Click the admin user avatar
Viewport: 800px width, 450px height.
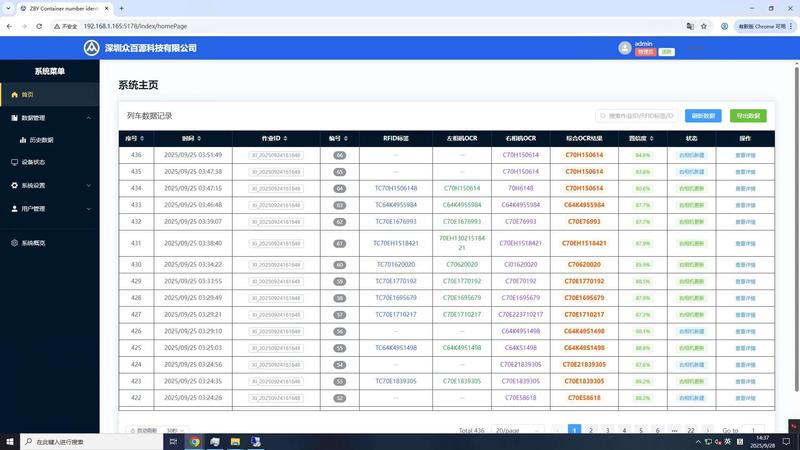click(x=625, y=47)
